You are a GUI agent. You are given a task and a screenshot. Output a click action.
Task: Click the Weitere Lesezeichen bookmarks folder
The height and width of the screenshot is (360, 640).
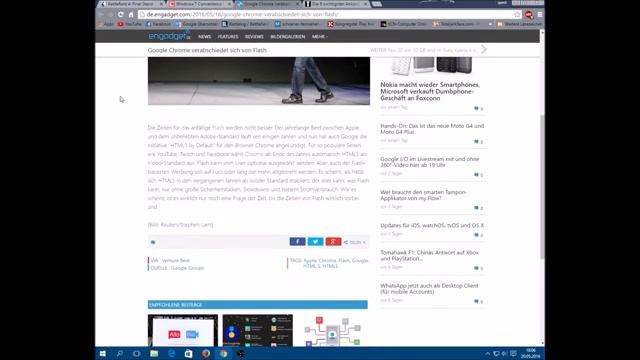click(x=520, y=24)
